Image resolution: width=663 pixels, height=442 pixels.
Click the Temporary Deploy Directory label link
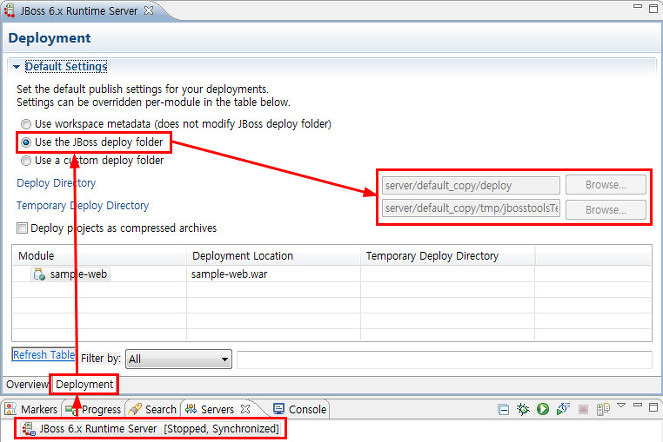(x=83, y=206)
